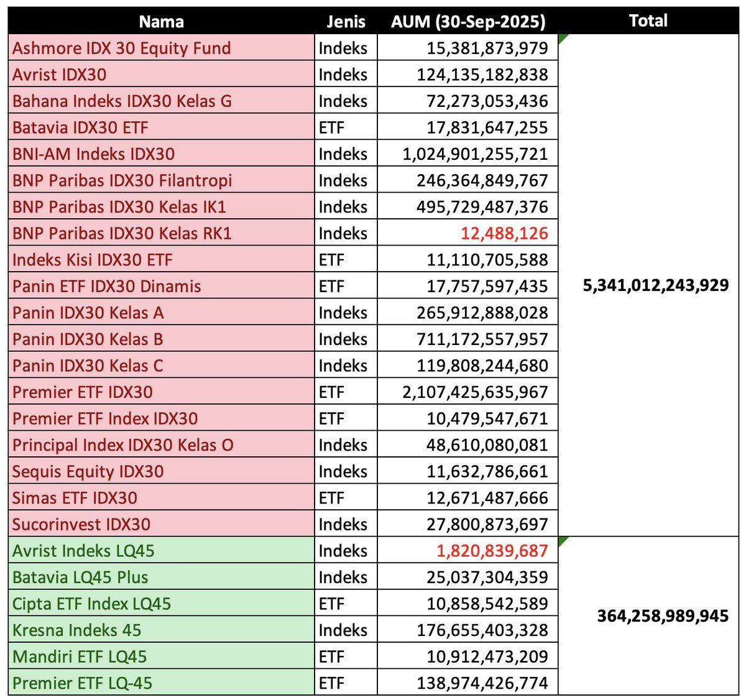Select the BNI-AM Indeks IDX30 cell

click(x=162, y=154)
